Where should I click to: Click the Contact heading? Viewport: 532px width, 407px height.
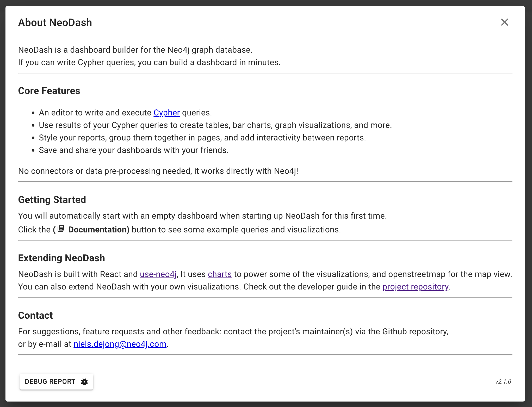pos(35,315)
